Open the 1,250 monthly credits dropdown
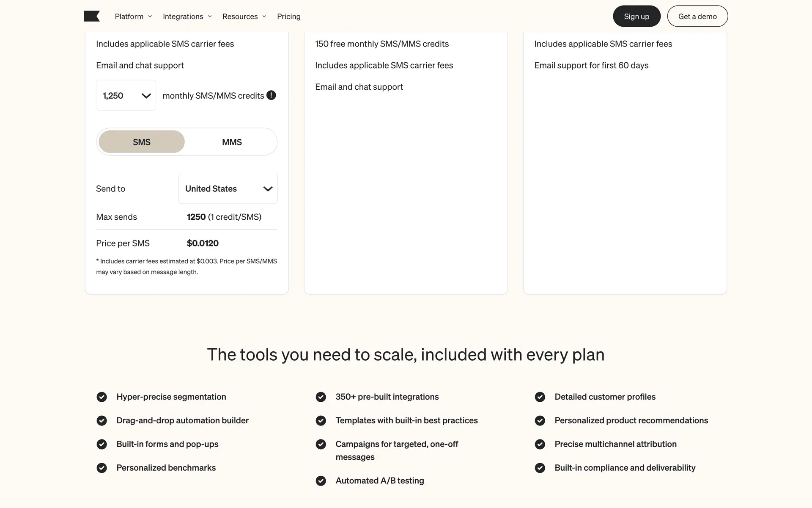 coord(126,95)
